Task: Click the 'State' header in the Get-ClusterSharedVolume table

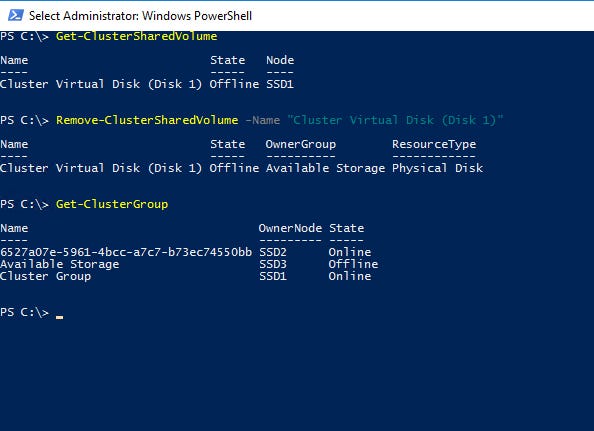Action: pyautogui.click(x=228, y=60)
